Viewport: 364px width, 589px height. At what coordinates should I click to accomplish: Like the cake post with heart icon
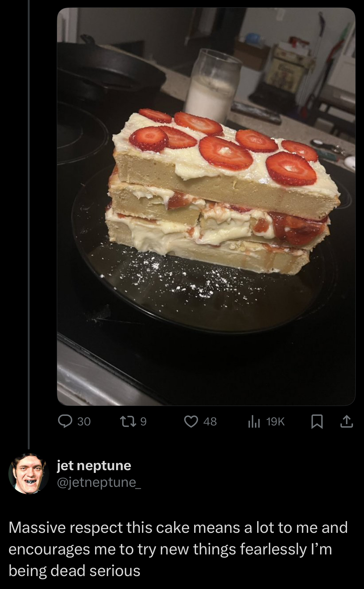[x=191, y=421]
